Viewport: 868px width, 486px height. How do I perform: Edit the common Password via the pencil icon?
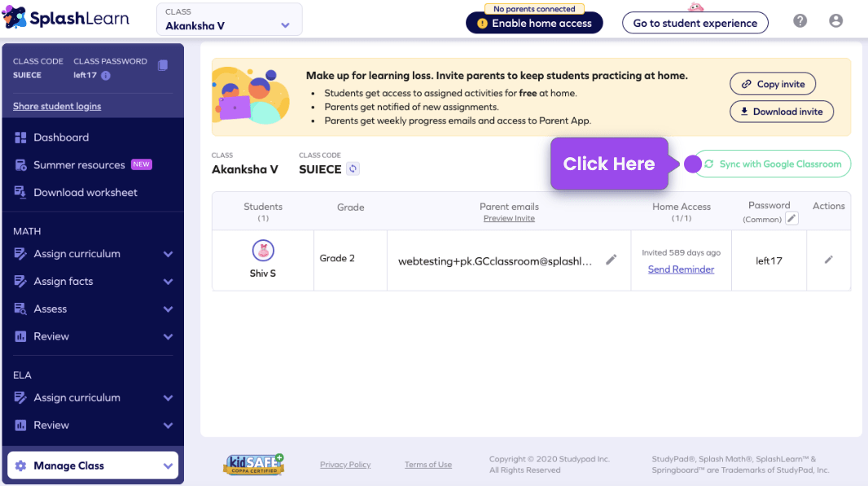(x=792, y=218)
